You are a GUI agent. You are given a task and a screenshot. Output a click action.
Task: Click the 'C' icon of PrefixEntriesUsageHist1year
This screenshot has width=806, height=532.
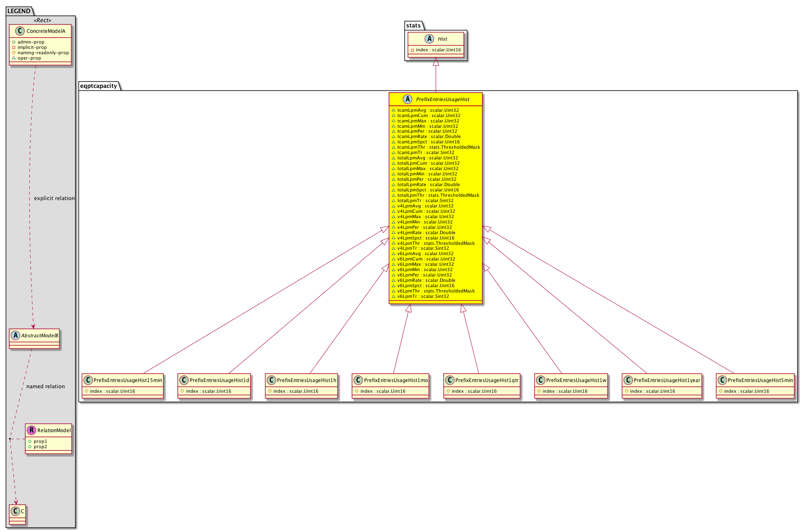[628, 380]
